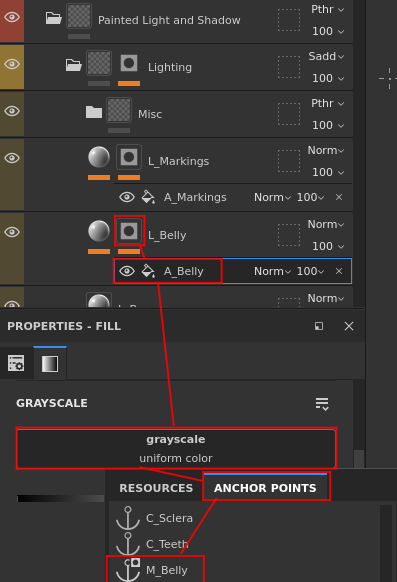The image size is (397, 582).
Task: Adjust the grayscale gradient slider bar
Action: (60, 498)
